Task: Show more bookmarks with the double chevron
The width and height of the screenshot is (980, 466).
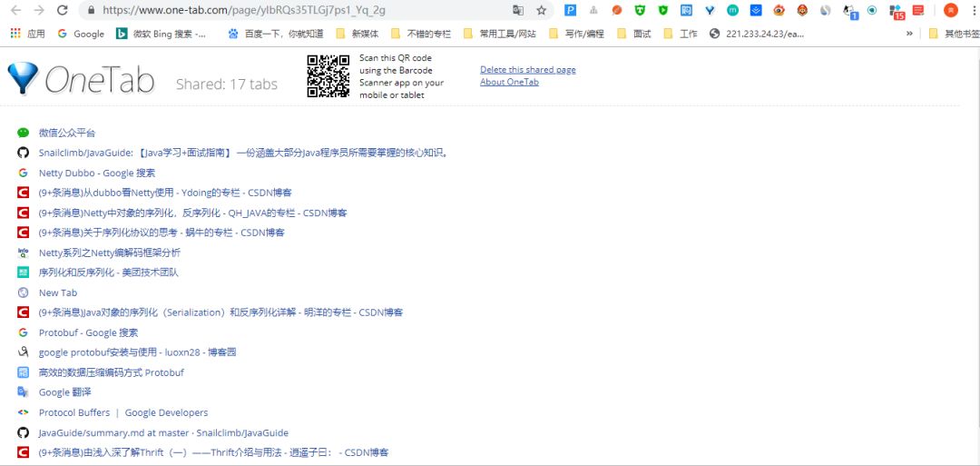Action: pyautogui.click(x=909, y=34)
